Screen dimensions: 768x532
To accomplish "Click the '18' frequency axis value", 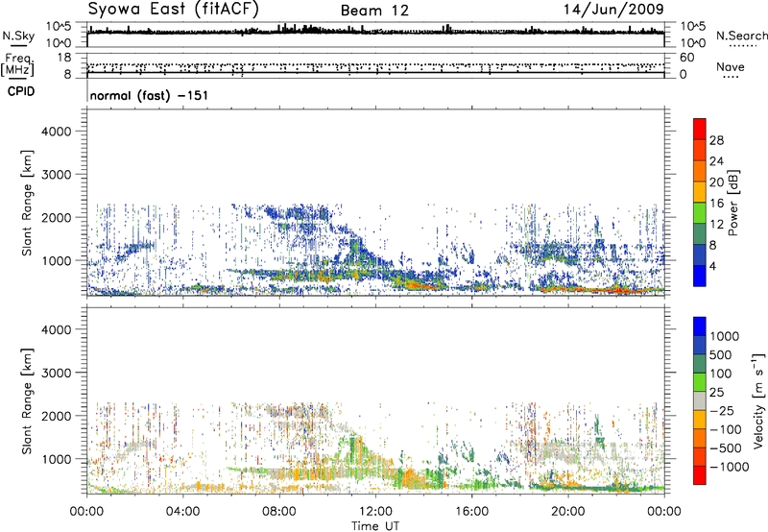I will 64,58.
